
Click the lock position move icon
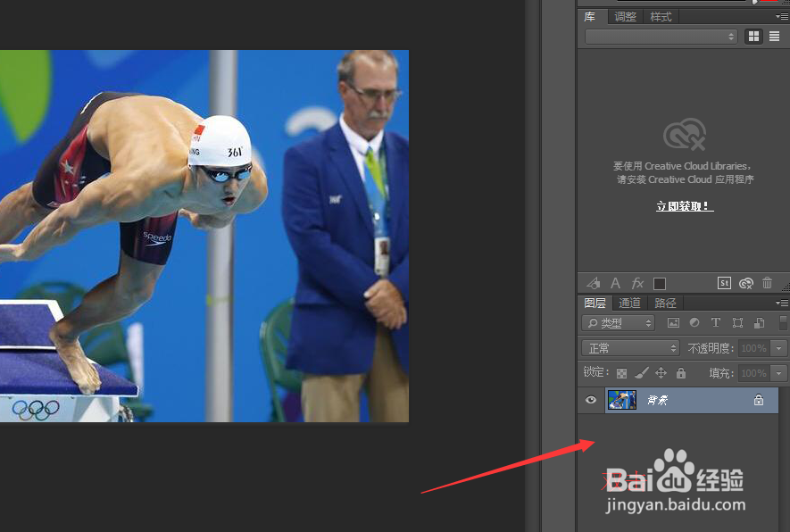click(661, 373)
